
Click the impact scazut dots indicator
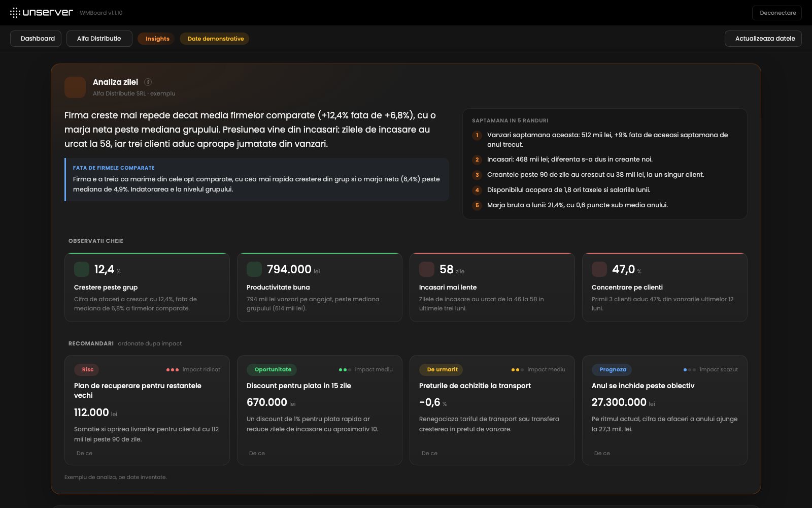[690, 370]
